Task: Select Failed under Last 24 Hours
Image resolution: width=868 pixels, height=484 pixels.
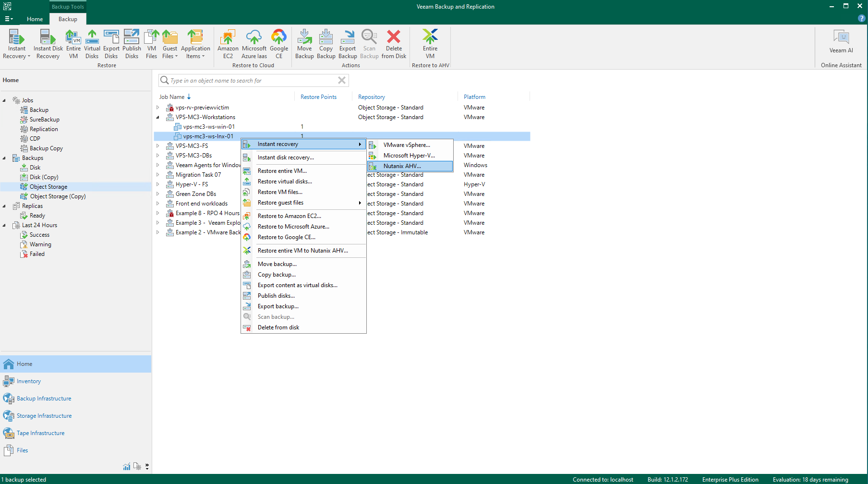Action: point(37,254)
